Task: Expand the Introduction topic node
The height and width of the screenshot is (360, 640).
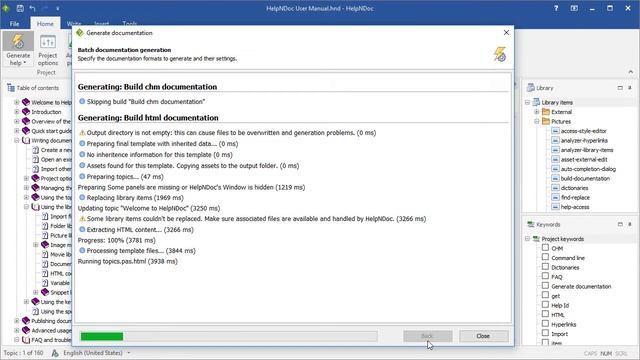Action: (17, 111)
